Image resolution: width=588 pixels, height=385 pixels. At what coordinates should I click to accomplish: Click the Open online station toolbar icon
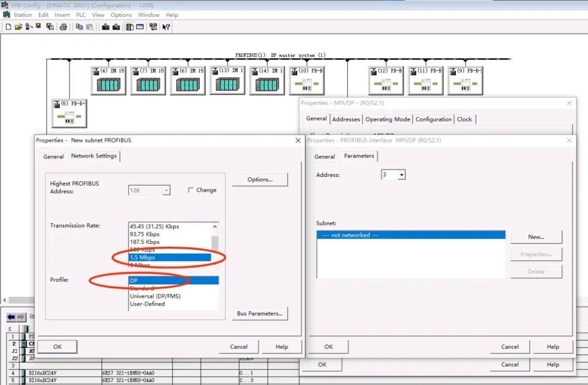(28, 27)
